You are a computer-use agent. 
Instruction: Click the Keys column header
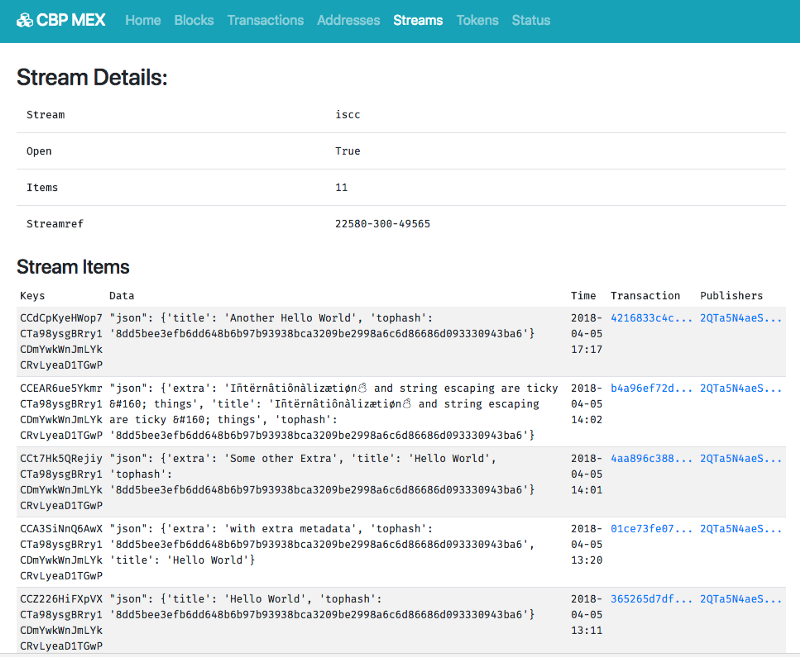pyautogui.click(x=33, y=295)
